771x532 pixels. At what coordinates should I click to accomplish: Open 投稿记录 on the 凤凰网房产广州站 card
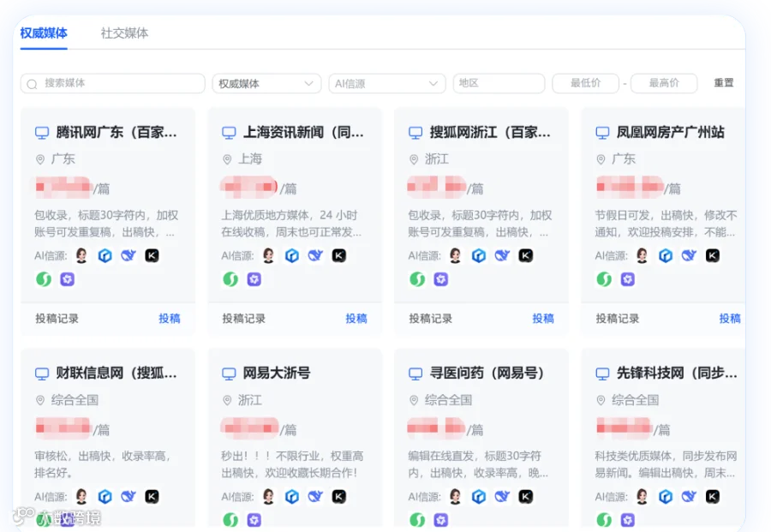click(617, 318)
